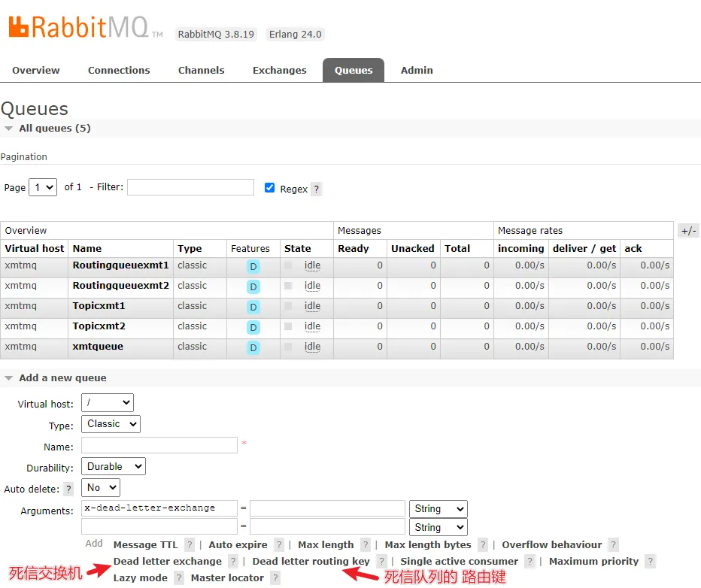Open the Routingqueuexmt1 queue link

click(120, 265)
